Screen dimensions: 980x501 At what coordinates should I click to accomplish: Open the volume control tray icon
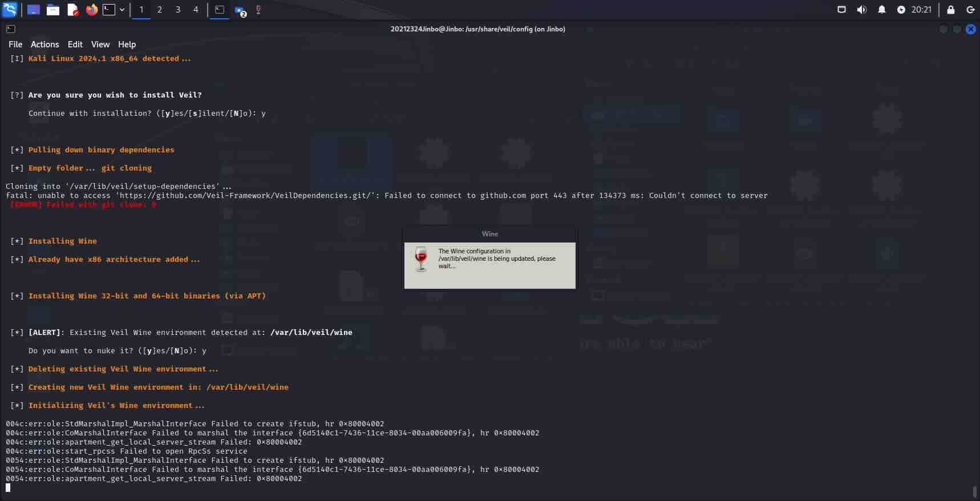[x=861, y=10]
